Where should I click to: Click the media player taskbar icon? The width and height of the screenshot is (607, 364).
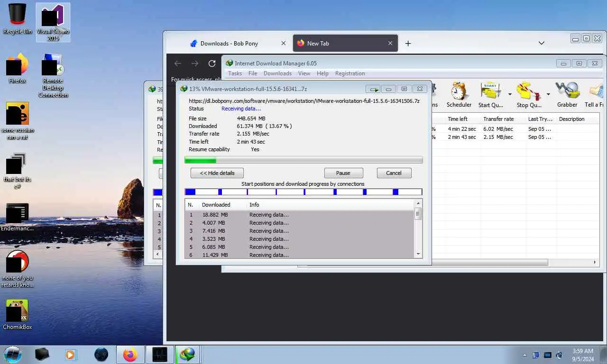pyautogui.click(x=70, y=354)
